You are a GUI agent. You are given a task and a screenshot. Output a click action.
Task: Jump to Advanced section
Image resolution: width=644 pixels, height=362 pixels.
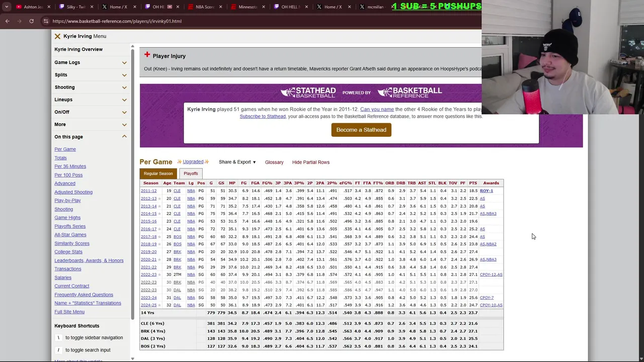(65, 184)
